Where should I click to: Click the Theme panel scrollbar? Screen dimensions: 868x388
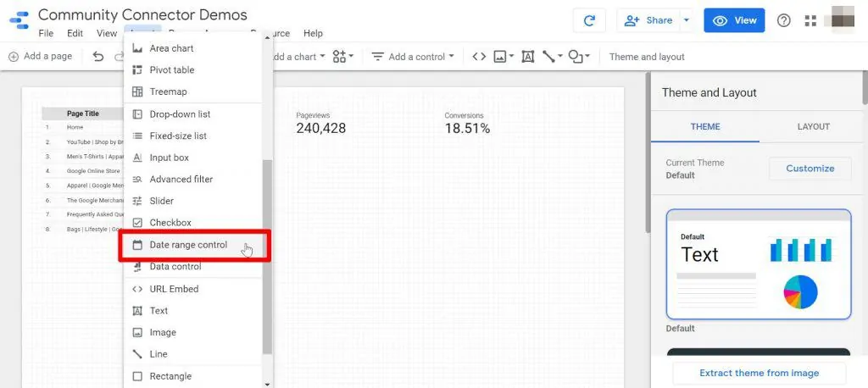pyautogui.click(x=865, y=87)
